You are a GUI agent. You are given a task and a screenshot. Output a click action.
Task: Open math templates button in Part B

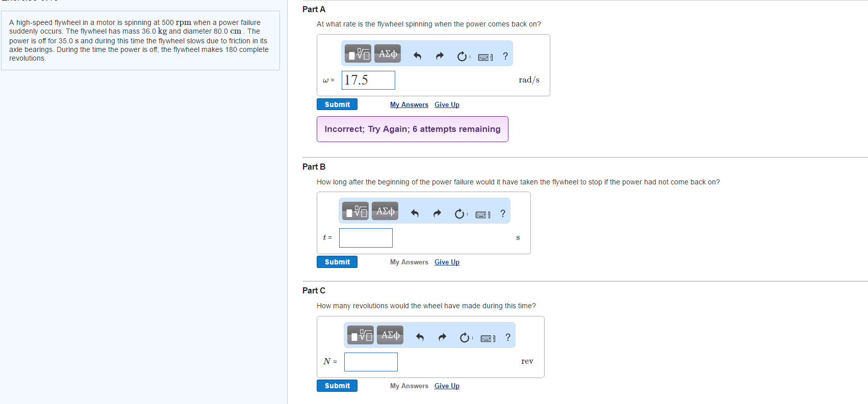click(355, 211)
